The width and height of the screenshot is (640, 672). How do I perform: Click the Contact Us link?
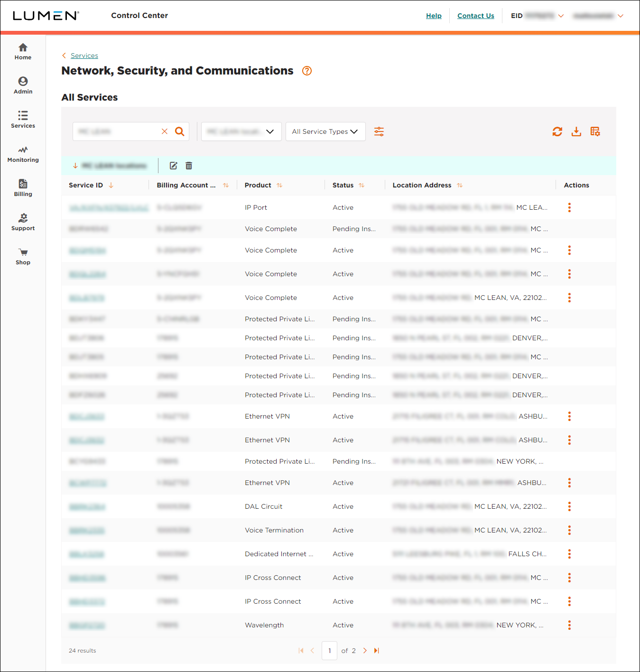point(476,16)
